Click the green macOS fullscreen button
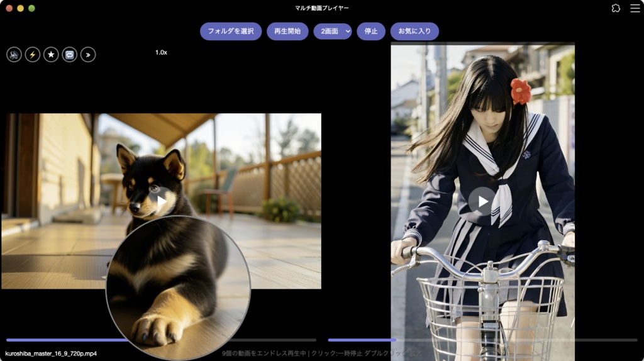Viewport: 644px width, 361px height. click(31, 8)
